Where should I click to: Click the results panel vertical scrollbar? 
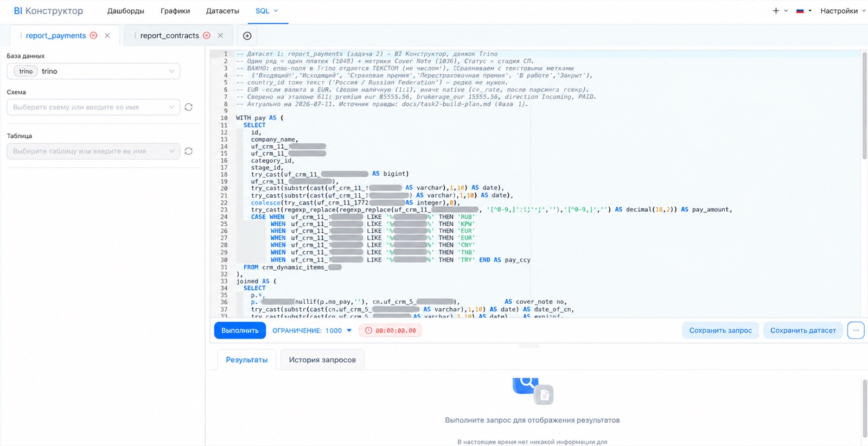pos(865,408)
